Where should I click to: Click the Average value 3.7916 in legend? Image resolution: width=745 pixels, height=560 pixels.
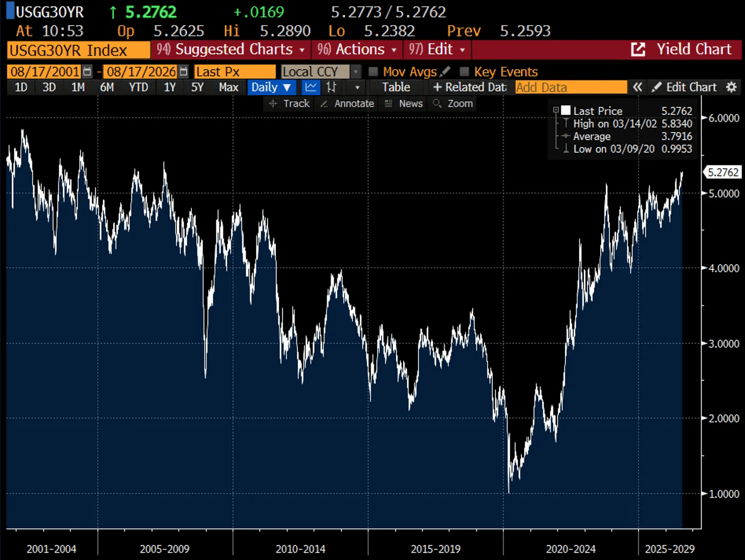point(676,136)
